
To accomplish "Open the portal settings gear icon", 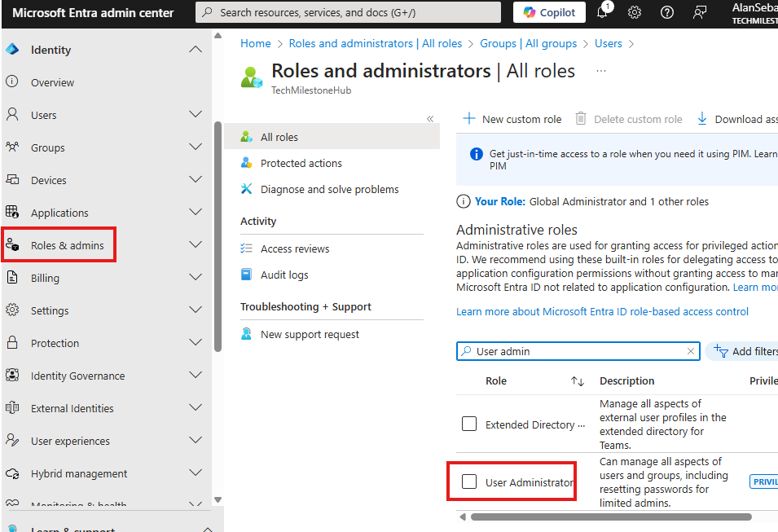I will point(635,12).
